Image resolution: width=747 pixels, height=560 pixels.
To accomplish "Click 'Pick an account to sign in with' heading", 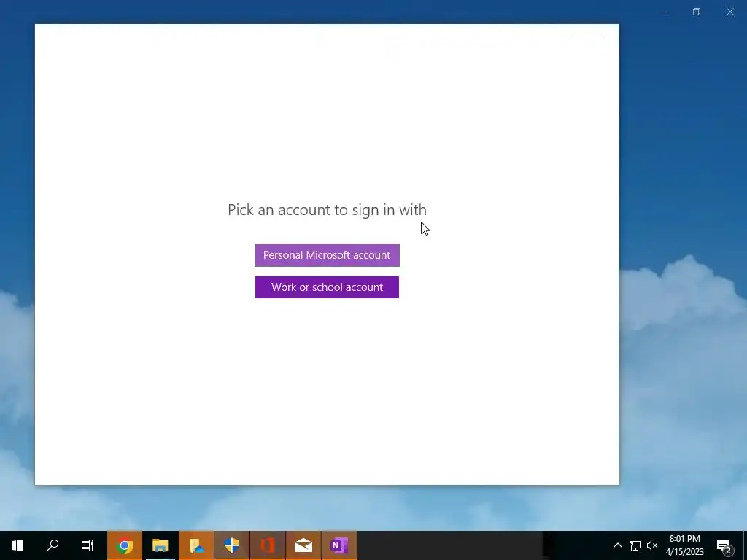I will pyautogui.click(x=327, y=209).
